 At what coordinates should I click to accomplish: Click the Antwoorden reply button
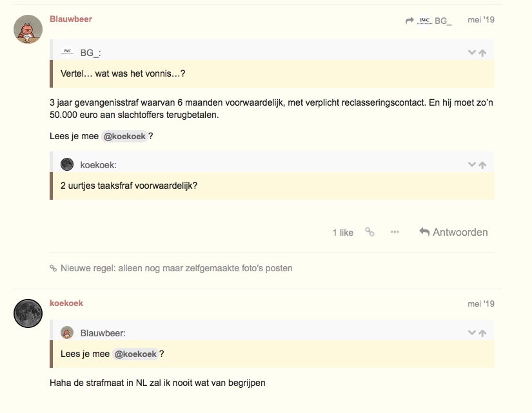tap(453, 232)
